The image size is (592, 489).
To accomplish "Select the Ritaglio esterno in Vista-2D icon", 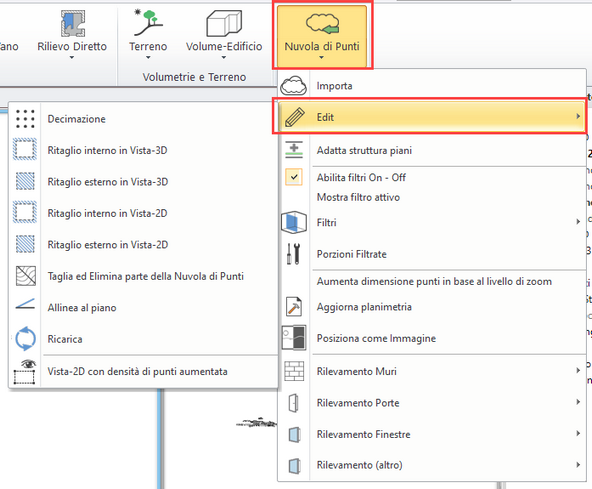I will click(25, 244).
